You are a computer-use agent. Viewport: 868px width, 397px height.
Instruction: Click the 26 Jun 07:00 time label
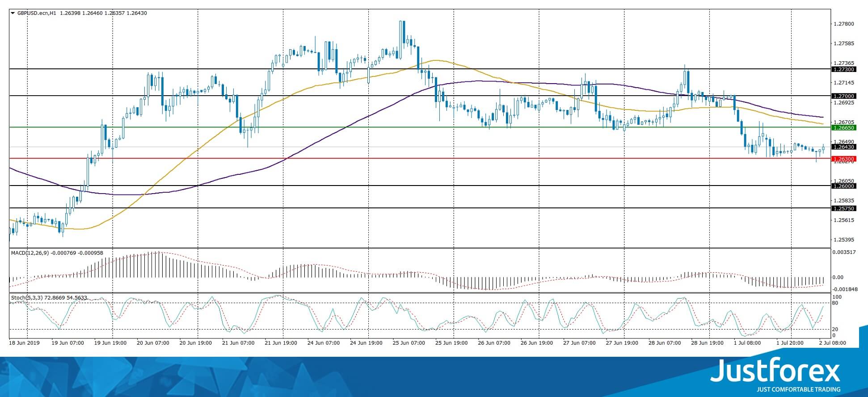[x=494, y=343]
